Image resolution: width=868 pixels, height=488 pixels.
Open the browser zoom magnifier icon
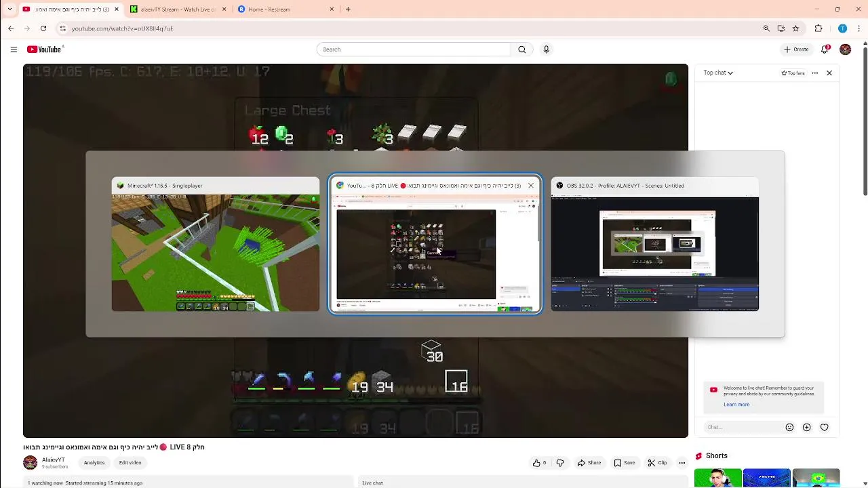click(x=766, y=28)
